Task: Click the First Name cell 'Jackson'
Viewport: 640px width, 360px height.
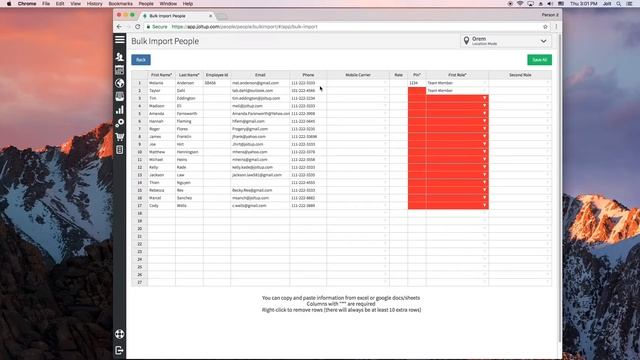Action: coord(161,175)
